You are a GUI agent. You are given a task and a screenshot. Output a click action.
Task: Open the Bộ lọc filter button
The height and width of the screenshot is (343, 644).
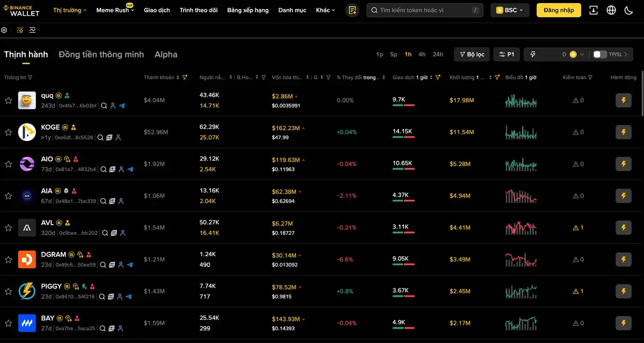[x=472, y=54]
